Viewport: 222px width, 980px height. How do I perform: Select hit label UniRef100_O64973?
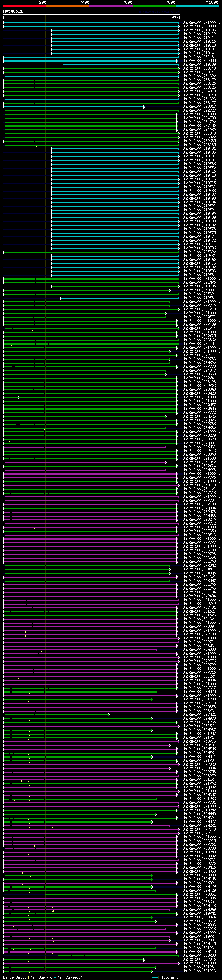[x=199, y=91]
